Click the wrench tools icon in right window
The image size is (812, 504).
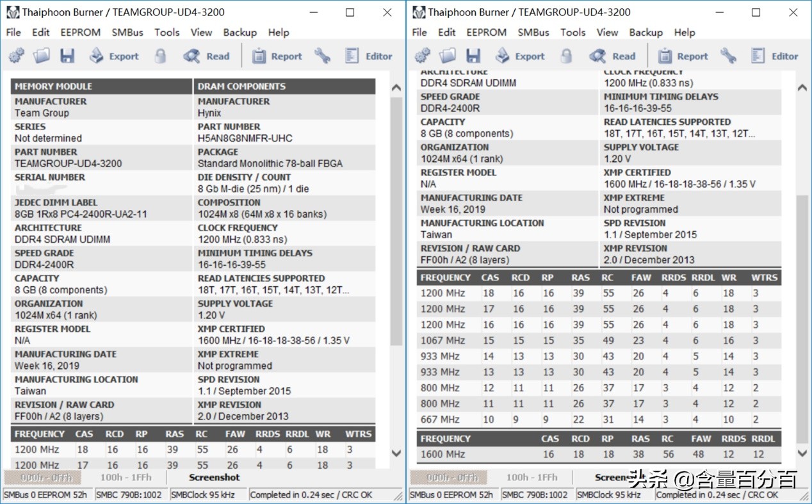[x=728, y=56]
